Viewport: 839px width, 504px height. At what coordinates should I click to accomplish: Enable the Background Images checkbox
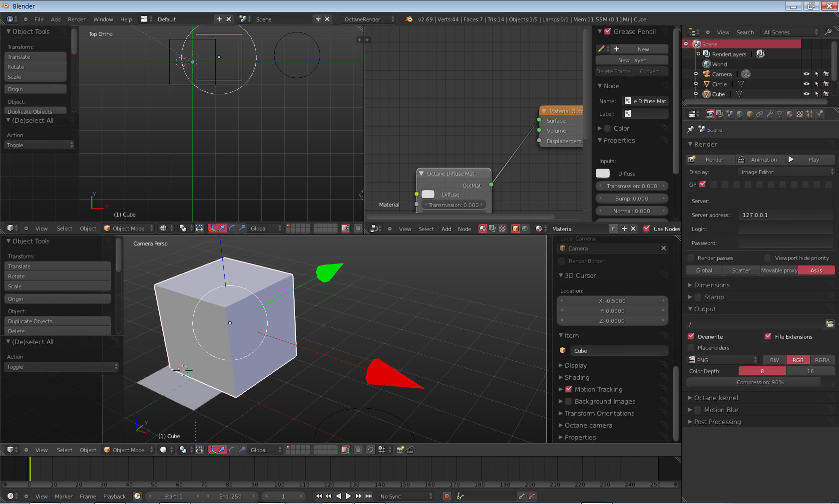tap(568, 401)
